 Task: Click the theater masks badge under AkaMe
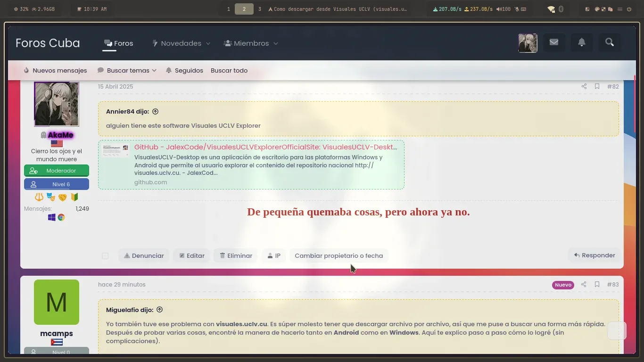[x=50, y=197]
